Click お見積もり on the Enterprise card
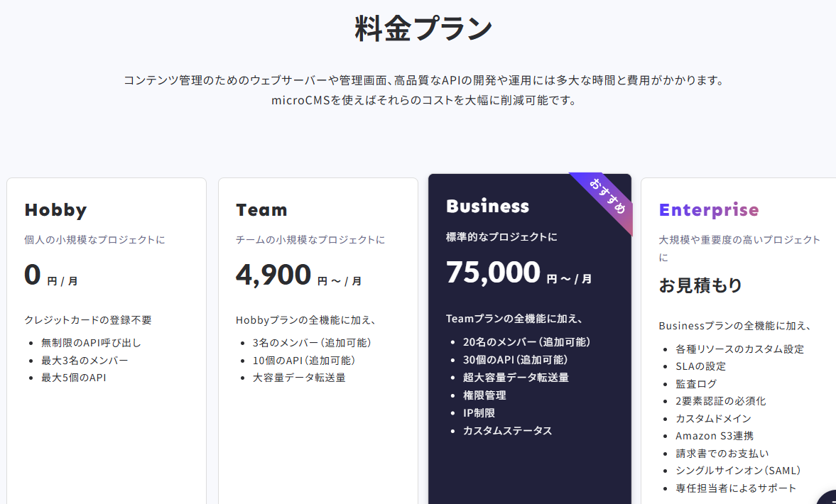Image resolution: width=836 pixels, height=504 pixels. tap(700, 285)
